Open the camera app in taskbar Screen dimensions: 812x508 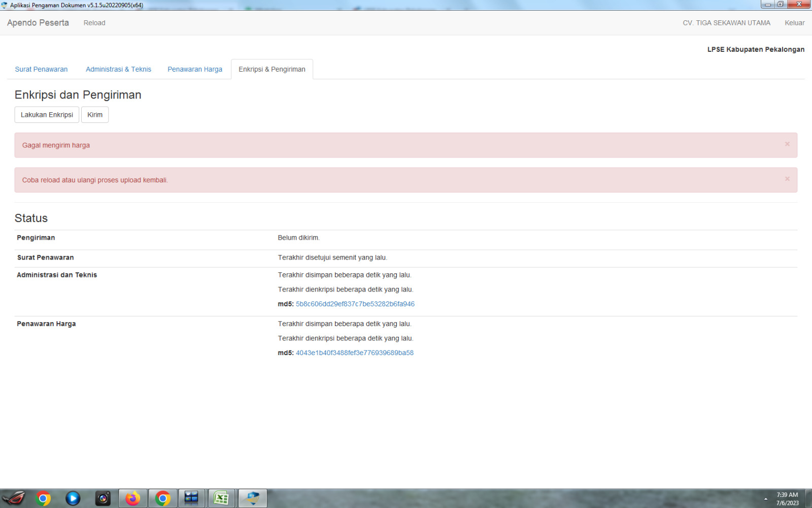(x=103, y=498)
